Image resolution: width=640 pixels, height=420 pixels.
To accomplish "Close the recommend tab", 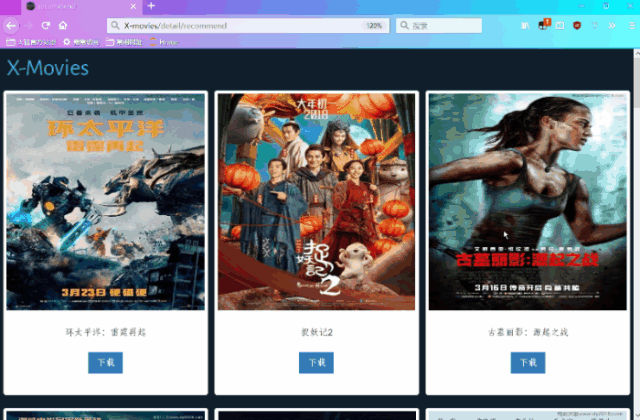I will coord(133,6).
